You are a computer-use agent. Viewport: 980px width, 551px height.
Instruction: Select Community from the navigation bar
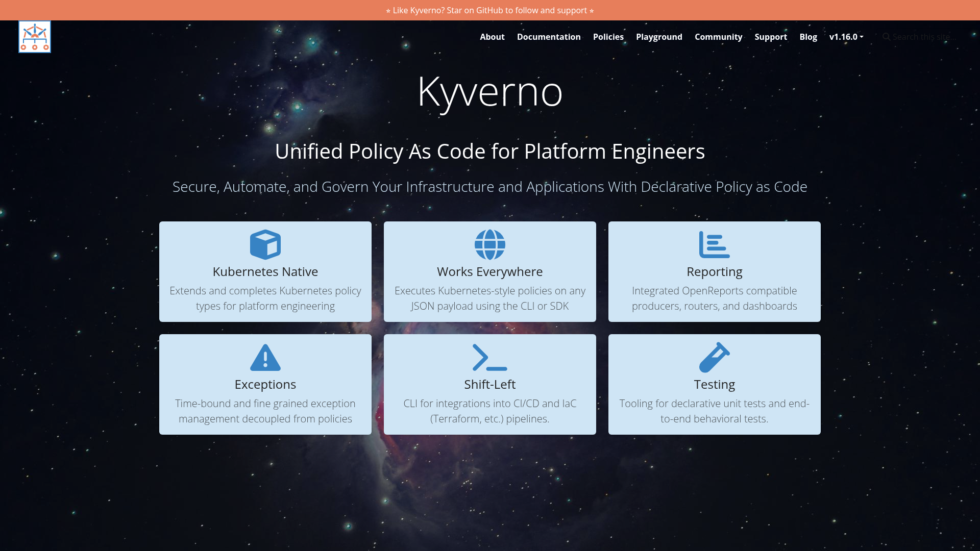(x=718, y=37)
